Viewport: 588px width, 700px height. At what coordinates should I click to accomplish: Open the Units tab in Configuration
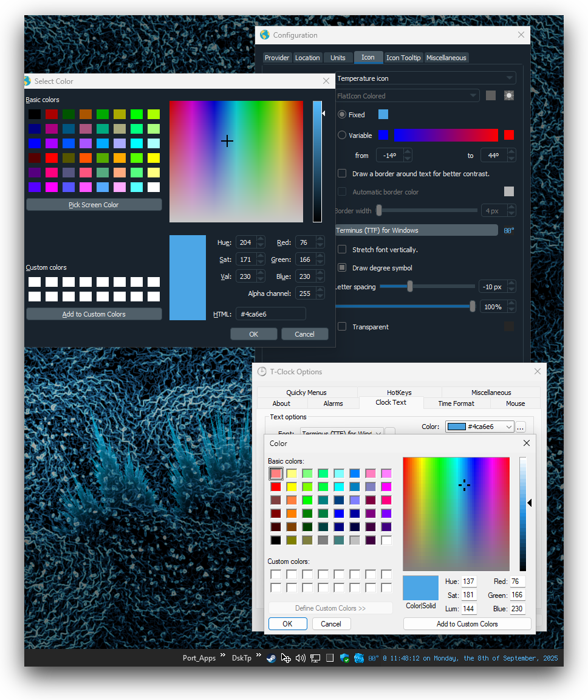click(338, 58)
